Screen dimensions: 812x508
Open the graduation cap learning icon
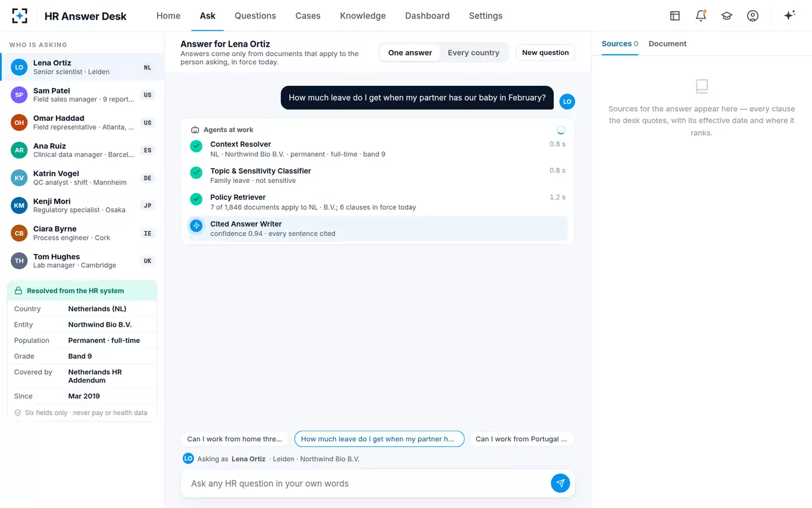[727, 16]
